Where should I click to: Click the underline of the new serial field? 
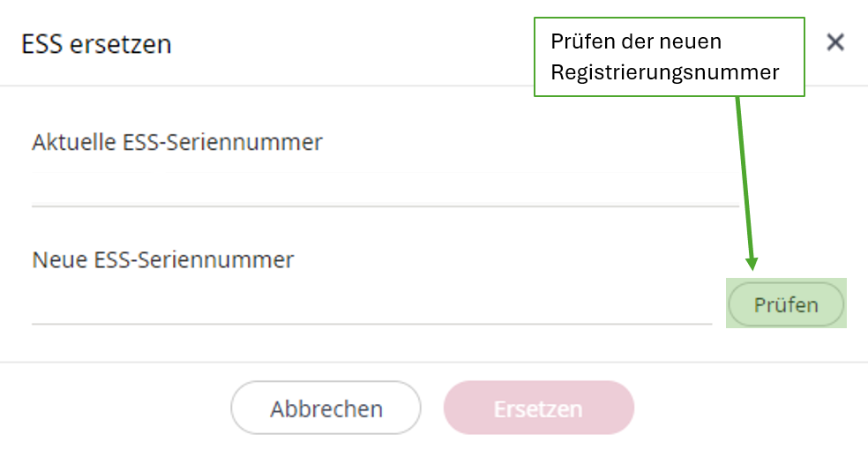[x=371, y=324]
